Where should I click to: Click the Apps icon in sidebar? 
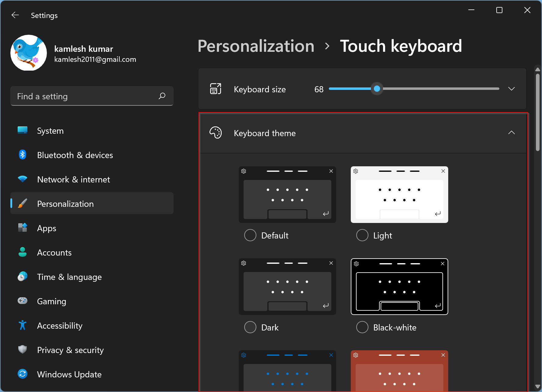[x=23, y=228]
